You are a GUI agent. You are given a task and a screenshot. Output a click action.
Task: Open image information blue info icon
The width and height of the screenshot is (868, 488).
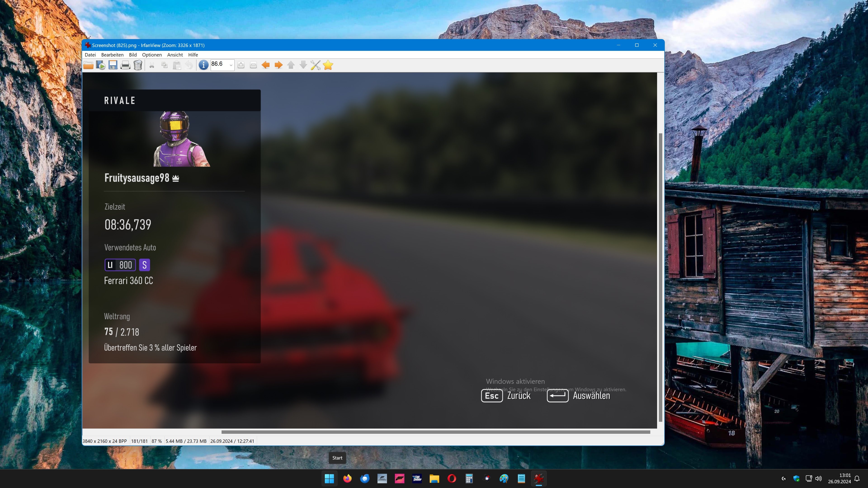[203, 65]
